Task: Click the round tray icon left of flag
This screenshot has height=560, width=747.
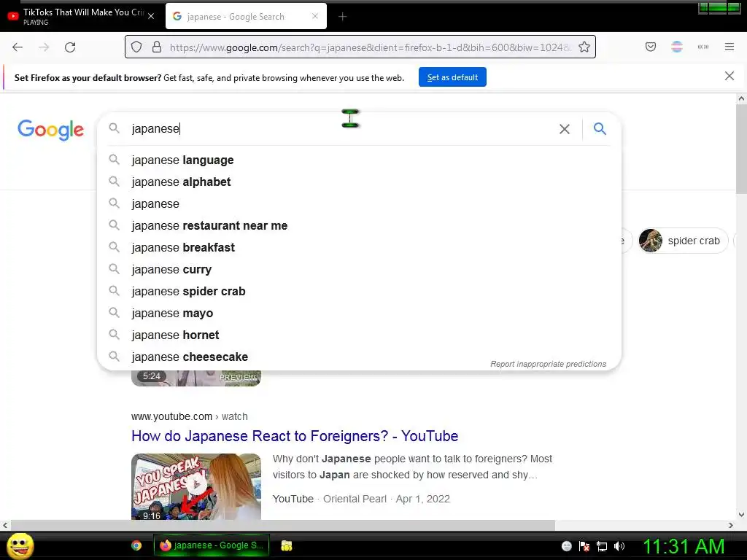Action: (566, 546)
